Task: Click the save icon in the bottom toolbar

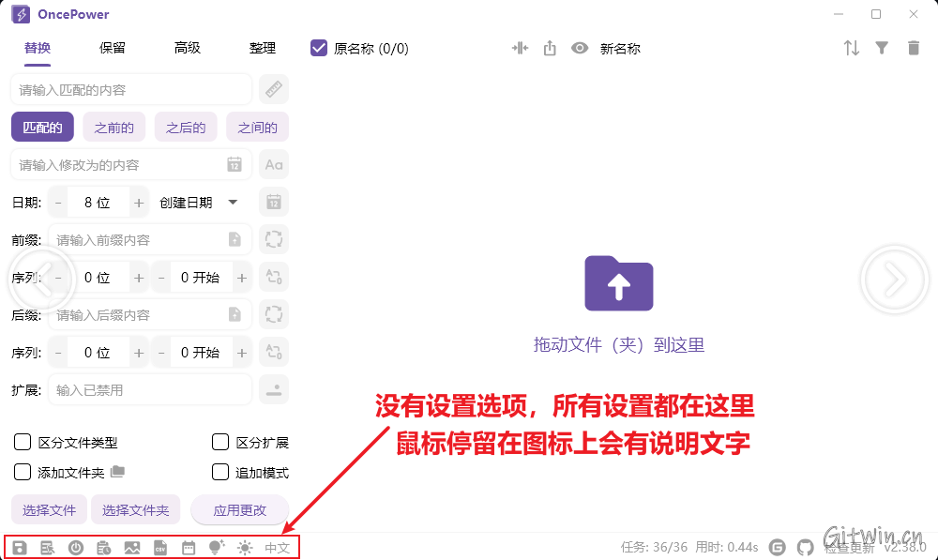Action: coord(20,548)
